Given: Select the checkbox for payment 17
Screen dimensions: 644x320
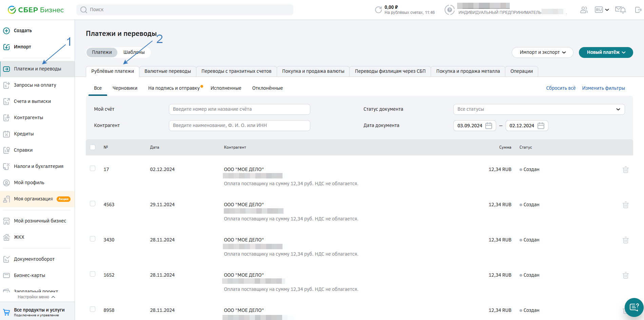Looking at the screenshot, I should (93, 168).
